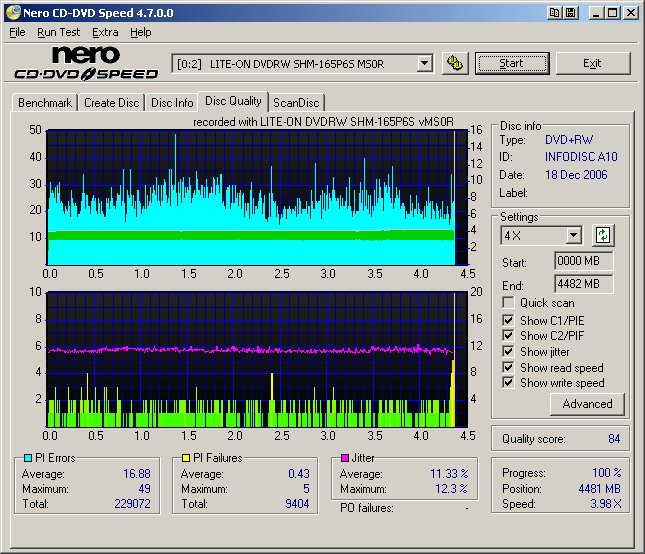645x554 pixels.
Task: Toggle Show write speed checkbox
Action: point(508,382)
